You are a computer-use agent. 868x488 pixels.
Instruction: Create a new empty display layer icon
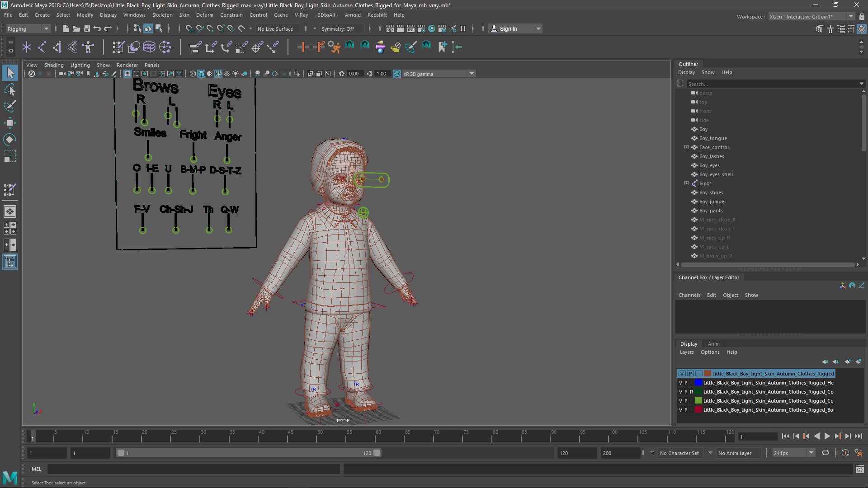point(848,361)
